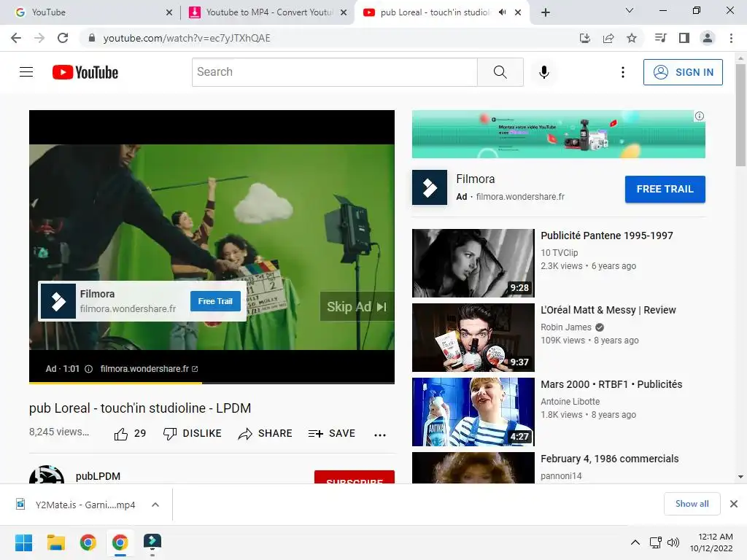Switch to the first YouTube tab
This screenshot has height=560, width=747.
click(90, 12)
